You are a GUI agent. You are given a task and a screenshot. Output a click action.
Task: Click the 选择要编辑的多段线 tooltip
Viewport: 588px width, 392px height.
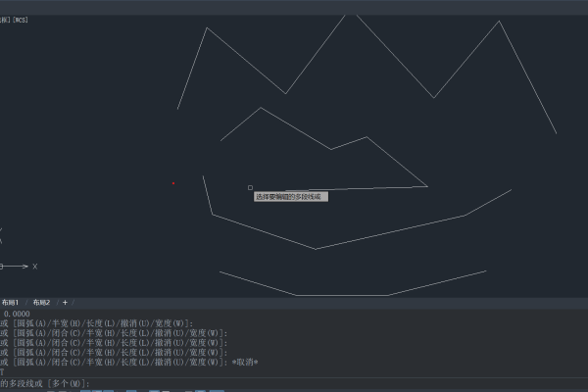tap(289, 196)
